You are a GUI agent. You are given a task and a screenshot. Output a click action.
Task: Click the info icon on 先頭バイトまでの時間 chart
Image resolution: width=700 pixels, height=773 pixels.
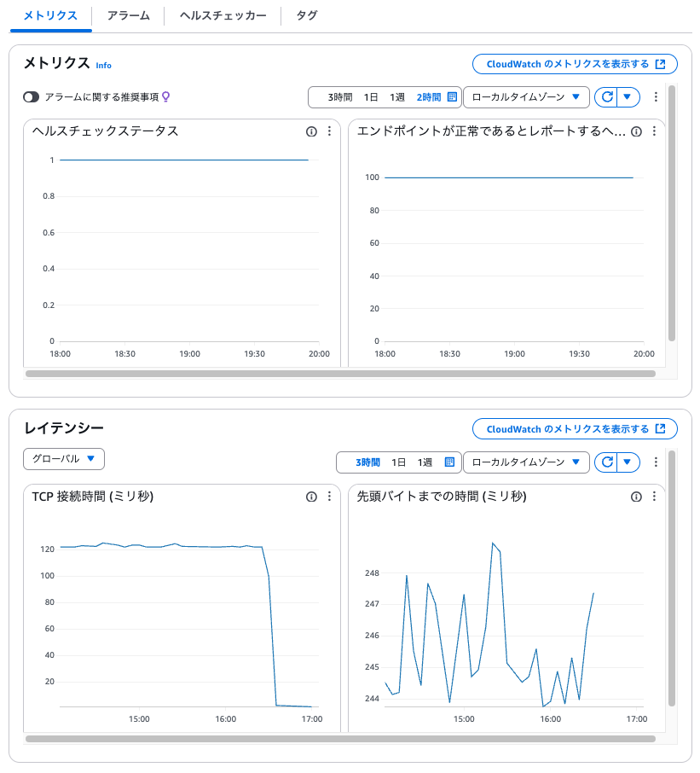tap(635, 497)
